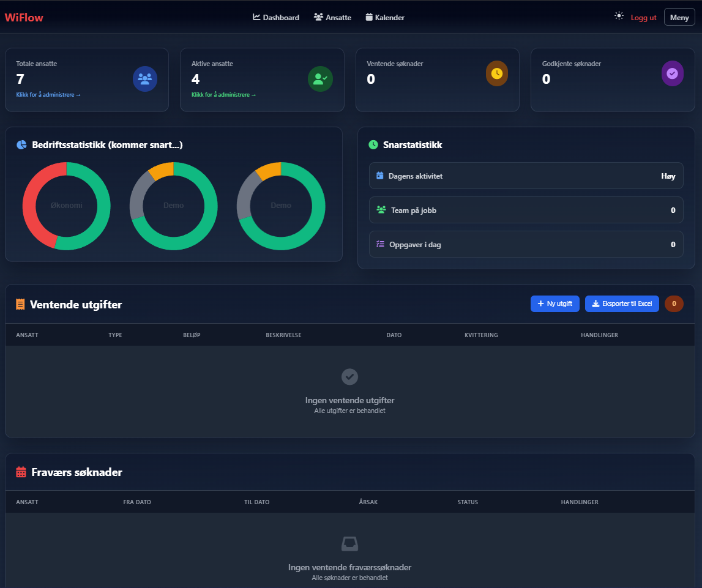This screenshot has width=702, height=588.
Task: Click the Fraværs søknader calendar icon
Action: [x=20, y=472]
